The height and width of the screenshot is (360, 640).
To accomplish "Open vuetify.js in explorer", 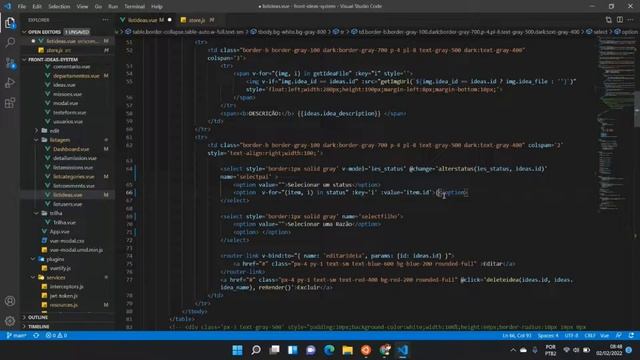I will tap(60, 269).
